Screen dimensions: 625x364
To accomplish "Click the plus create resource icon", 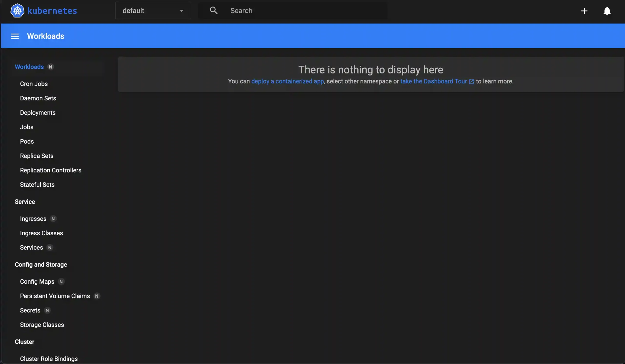I will (584, 11).
